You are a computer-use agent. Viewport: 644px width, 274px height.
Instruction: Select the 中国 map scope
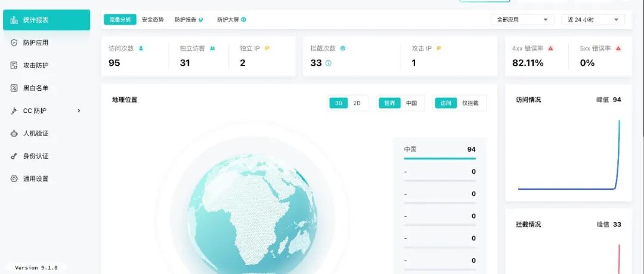pyautogui.click(x=411, y=103)
